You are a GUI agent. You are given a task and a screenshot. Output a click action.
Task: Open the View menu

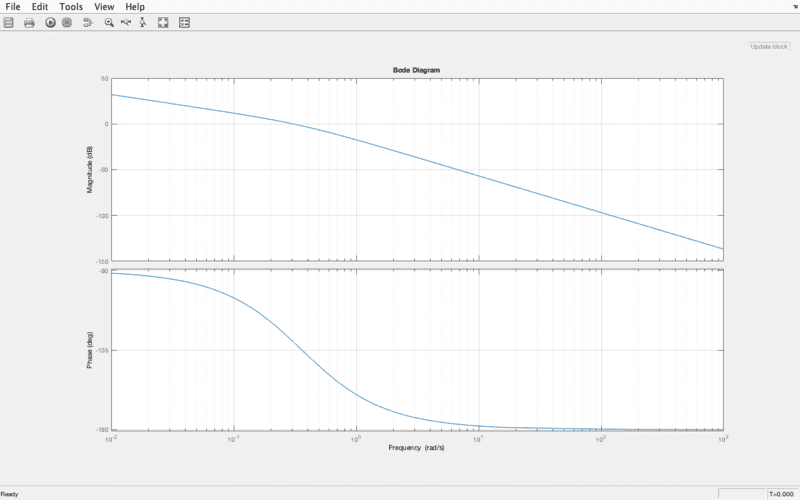pos(104,7)
